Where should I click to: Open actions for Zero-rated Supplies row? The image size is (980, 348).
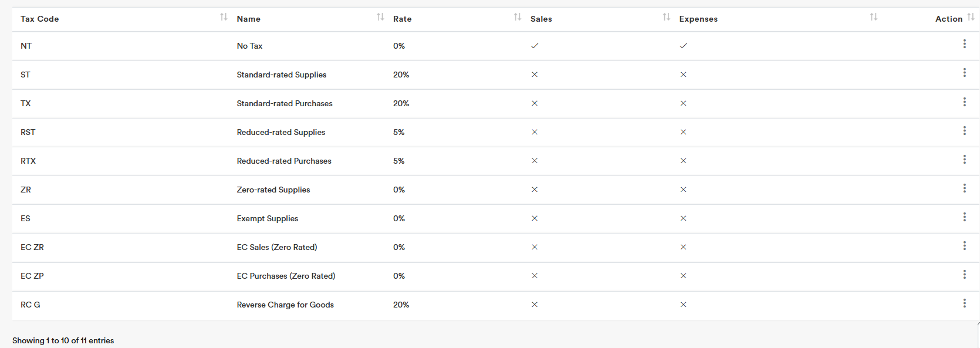coord(964,188)
